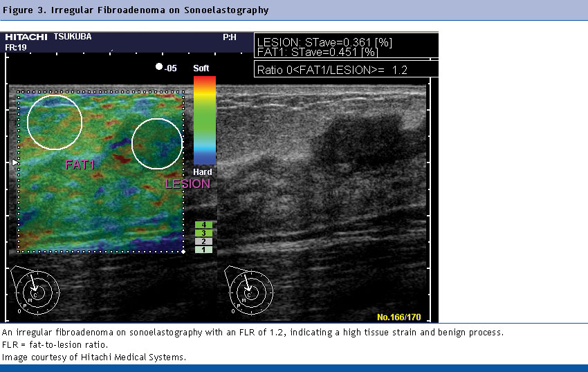This screenshot has width=588, height=372.
Task: Select score box 2 in the elasticity scale
Action: (203, 241)
